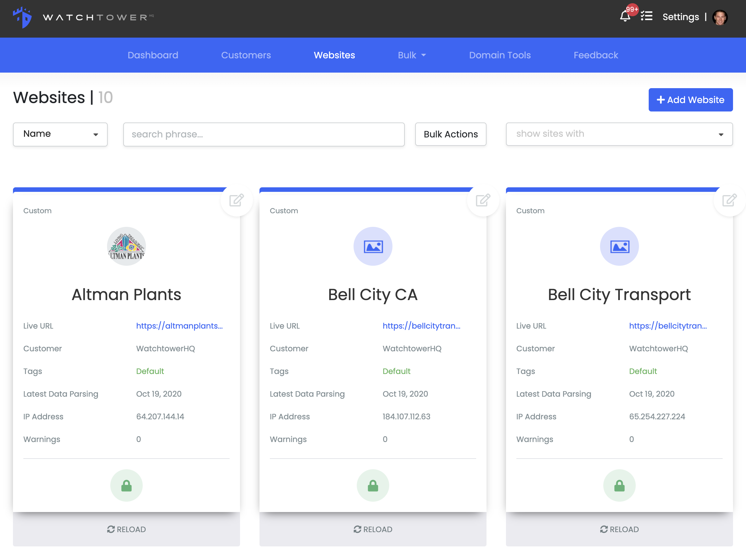Open the Domain Tools tab

[500, 55]
